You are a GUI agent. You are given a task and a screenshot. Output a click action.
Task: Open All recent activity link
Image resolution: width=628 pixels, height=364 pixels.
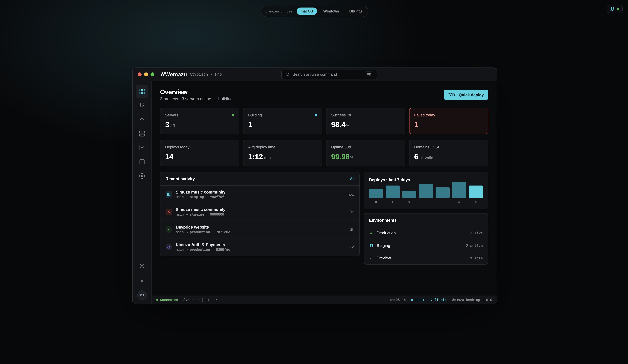352,179
